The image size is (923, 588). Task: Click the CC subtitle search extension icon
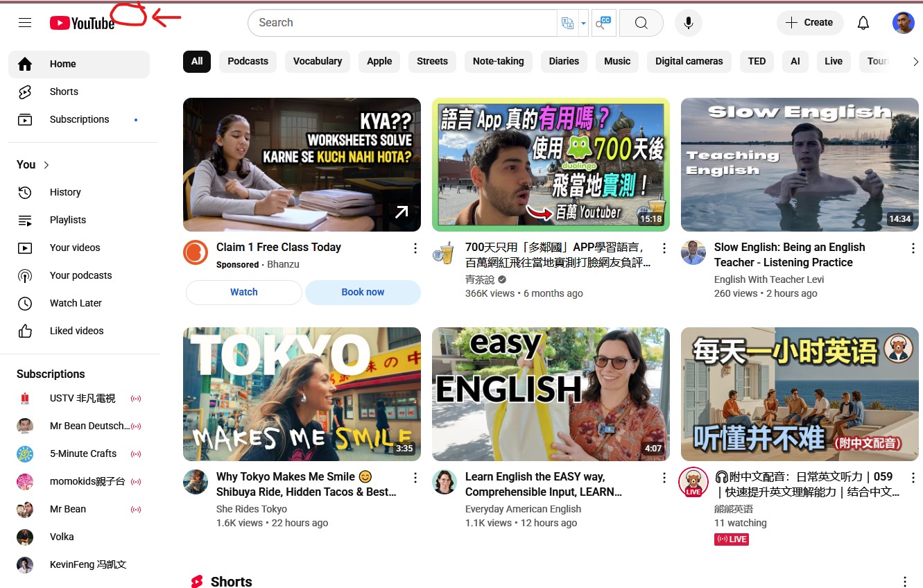pos(604,23)
